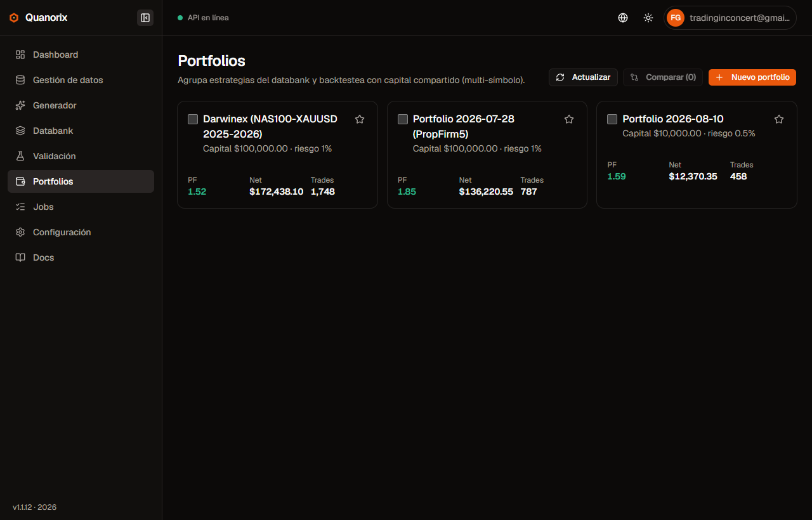Open the language globe icon
This screenshot has width=812, height=520.
pyautogui.click(x=623, y=18)
